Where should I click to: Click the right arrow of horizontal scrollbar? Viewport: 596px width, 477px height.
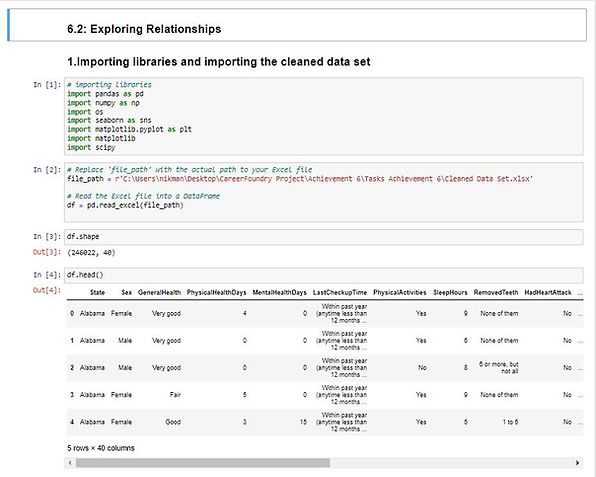pyautogui.click(x=578, y=463)
